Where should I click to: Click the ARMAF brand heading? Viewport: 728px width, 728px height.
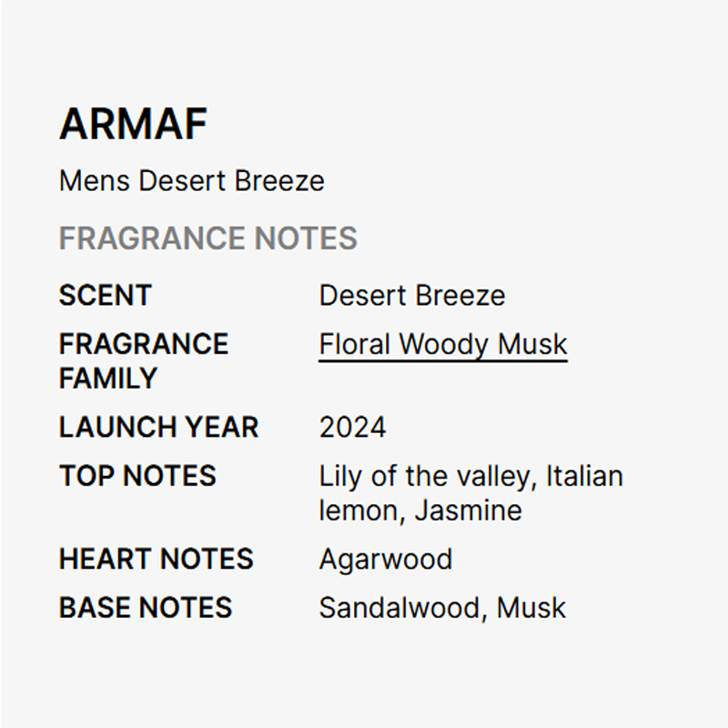click(133, 125)
